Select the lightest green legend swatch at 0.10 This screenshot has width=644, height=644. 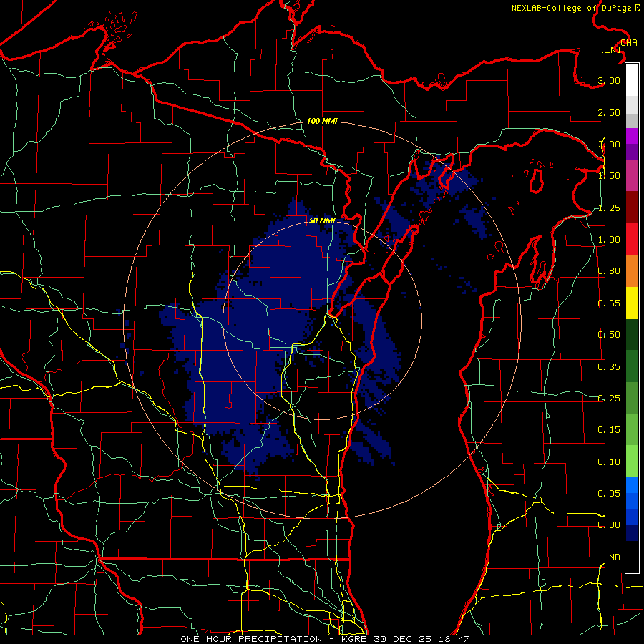pos(632,462)
